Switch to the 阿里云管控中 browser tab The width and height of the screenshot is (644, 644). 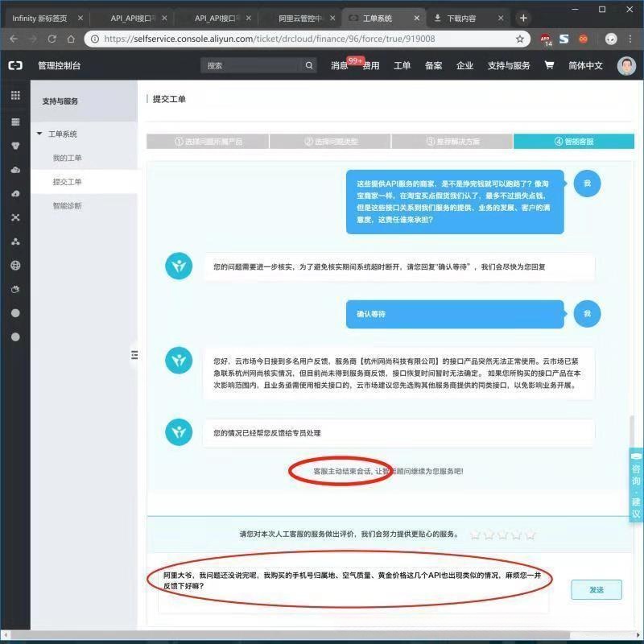point(299,19)
